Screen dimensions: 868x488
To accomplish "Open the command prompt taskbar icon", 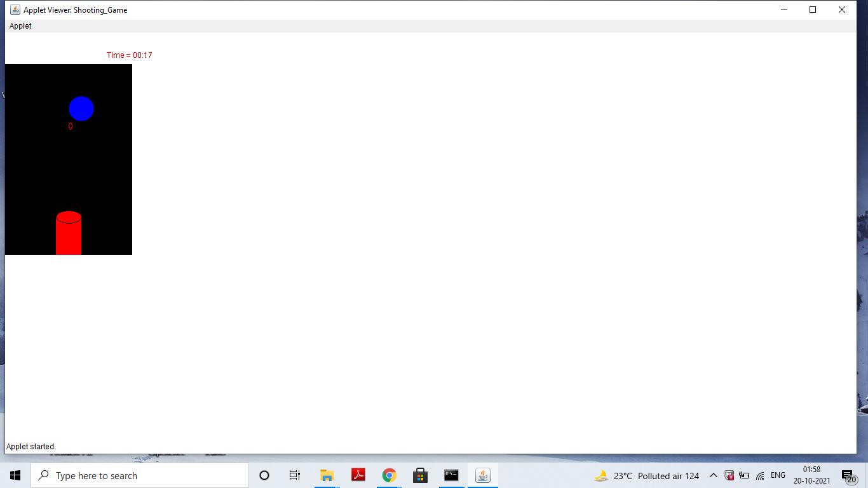I will tap(451, 475).
